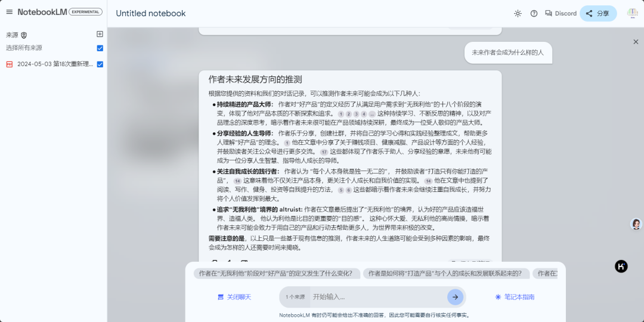Screen dimensions: 644x322
Task: Click the 关闭聊天 button
Action: pos(234,297)
